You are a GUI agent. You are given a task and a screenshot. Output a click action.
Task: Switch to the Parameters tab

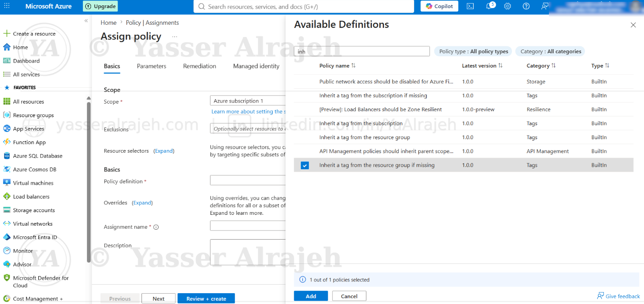[151, 66]
